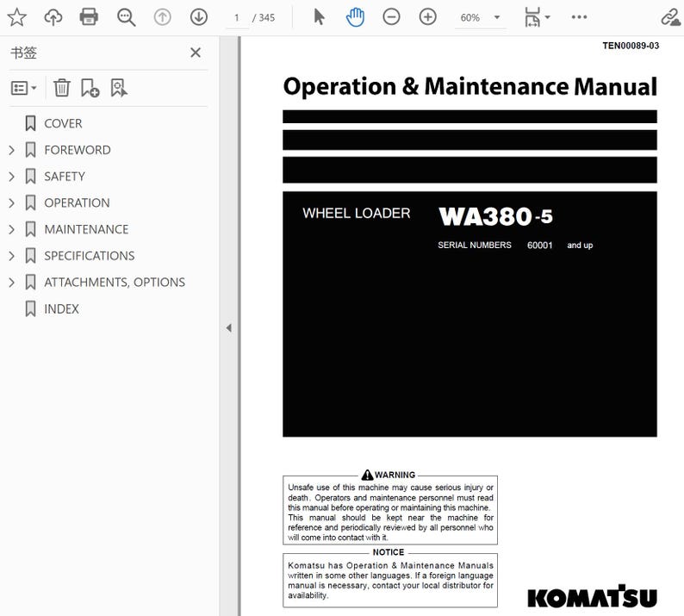Image resolution: width=684 pixels, height=616 pixels.
Task: Collapse the side panel with arrow
Action: pos(229,327)
